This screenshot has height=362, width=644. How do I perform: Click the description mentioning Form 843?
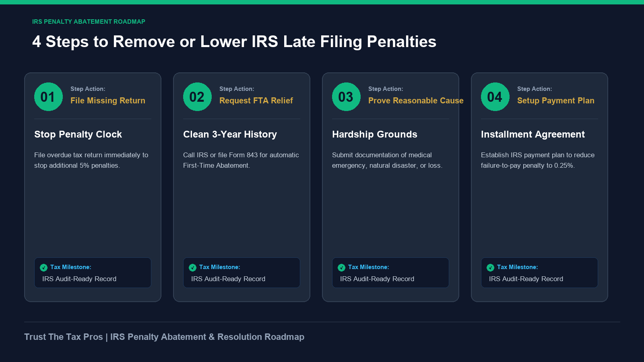coord(241,160)
